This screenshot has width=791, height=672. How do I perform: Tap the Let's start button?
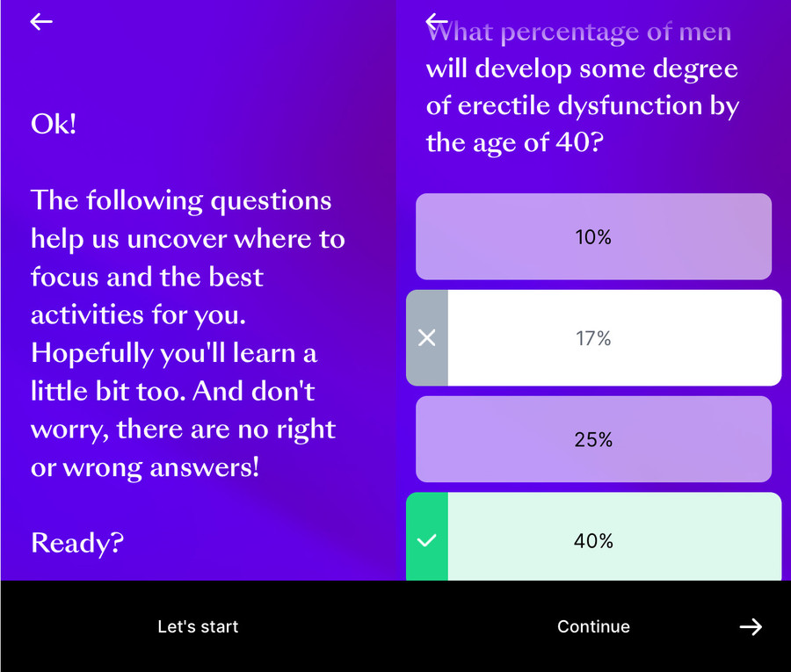point(198,626)
